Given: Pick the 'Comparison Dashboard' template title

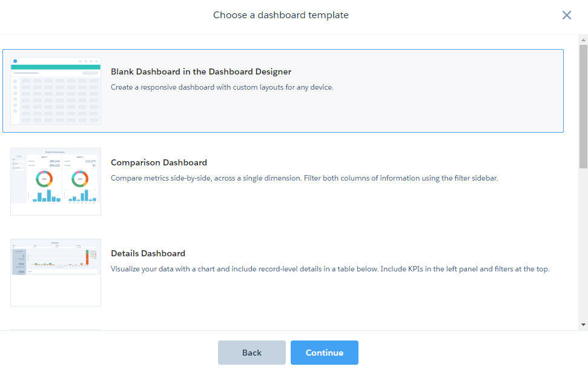Looking at the screenshot, I should [159, 162].
